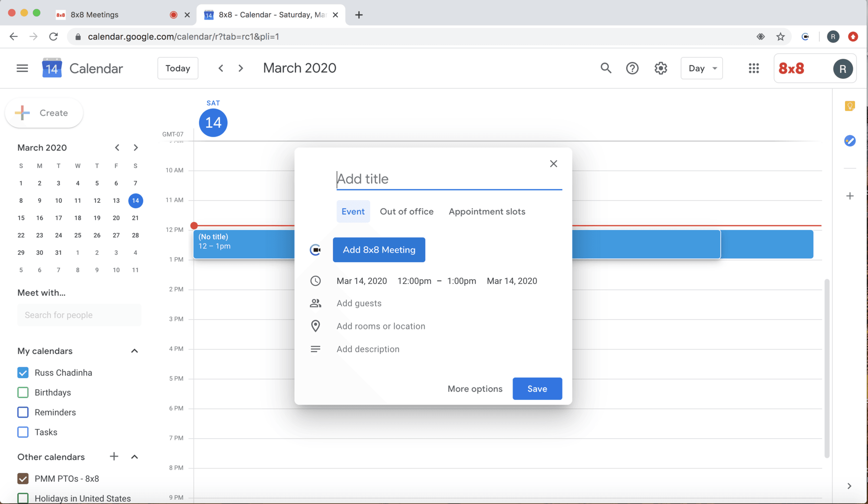868x504 pixels.
Task: Focus the Add title field
Action: click(449, 179)
